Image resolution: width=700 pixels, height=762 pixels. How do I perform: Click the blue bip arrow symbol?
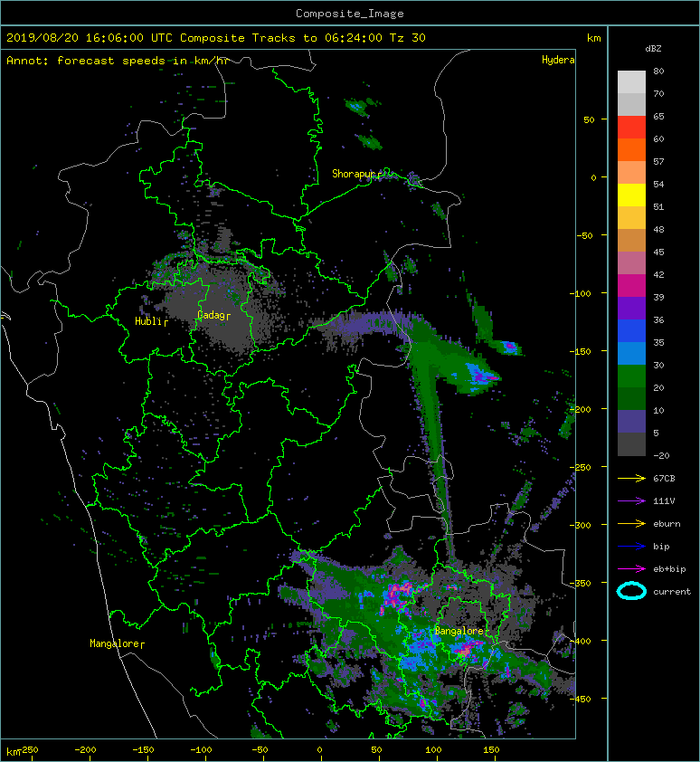(x=631, y=547)
